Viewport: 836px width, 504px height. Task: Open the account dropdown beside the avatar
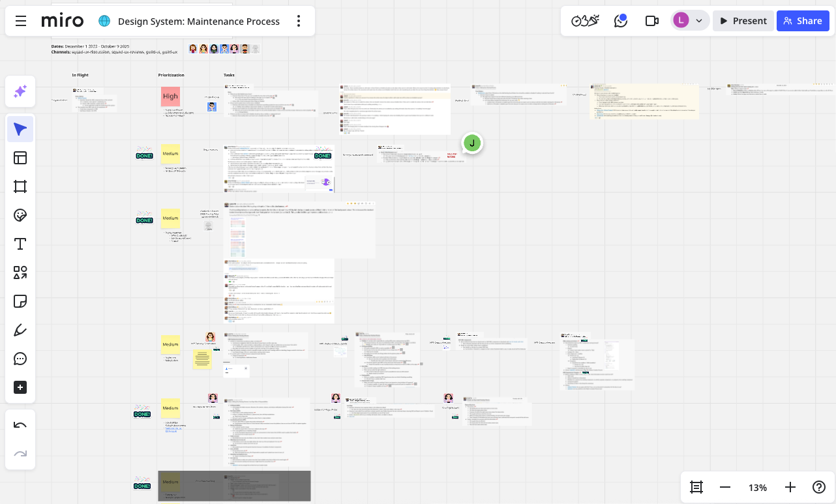pyautogui.click(x=700, y=20)
